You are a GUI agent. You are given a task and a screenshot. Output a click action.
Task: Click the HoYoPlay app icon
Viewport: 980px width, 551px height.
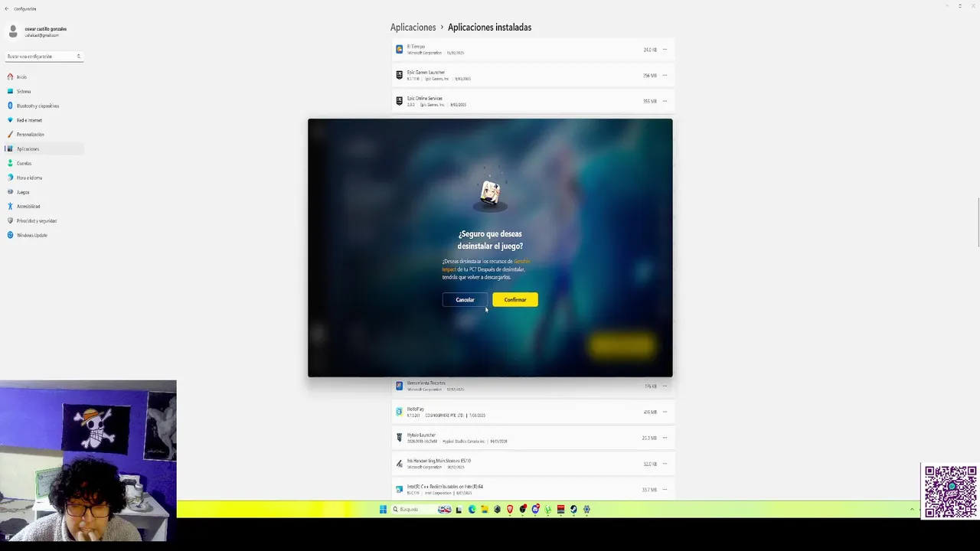coord(399,412)
